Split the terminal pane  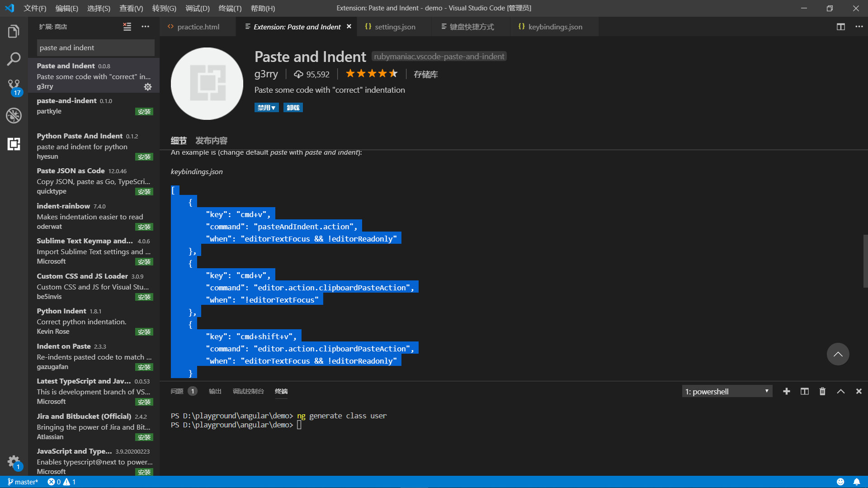805,391
